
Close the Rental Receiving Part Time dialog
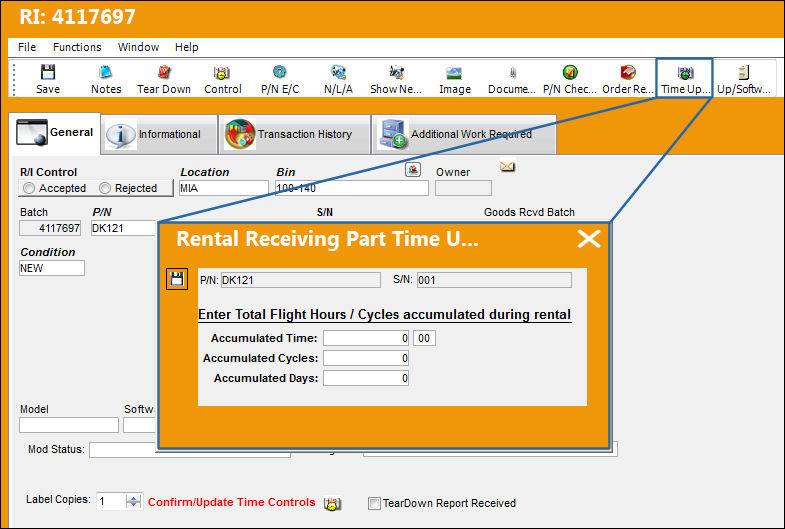pyautogui.click(x=589, y=239)
